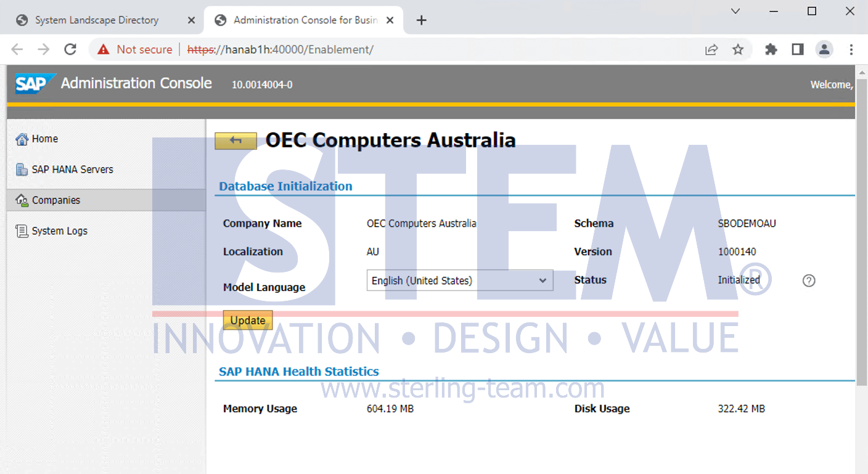Open a new browser tab
This screenshot has height=474, width=868.
[421, 20]
